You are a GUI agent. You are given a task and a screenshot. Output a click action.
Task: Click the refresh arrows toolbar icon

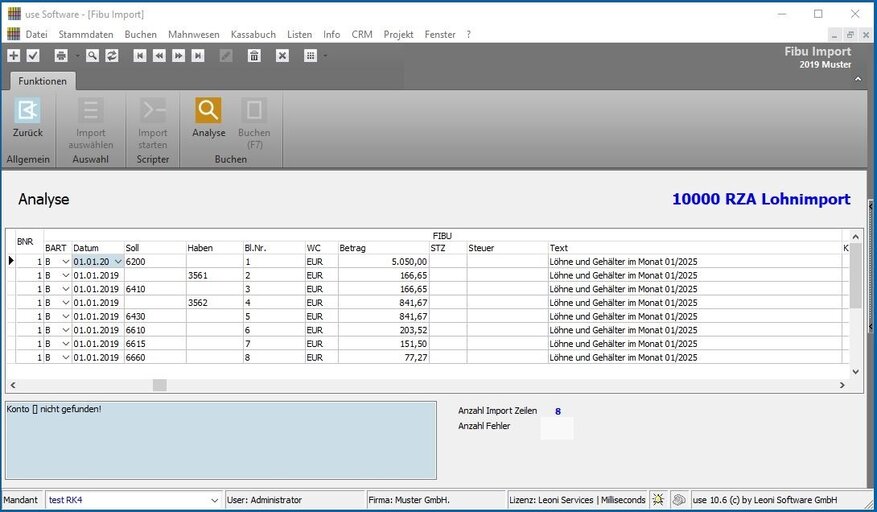(x=111, y=56)
